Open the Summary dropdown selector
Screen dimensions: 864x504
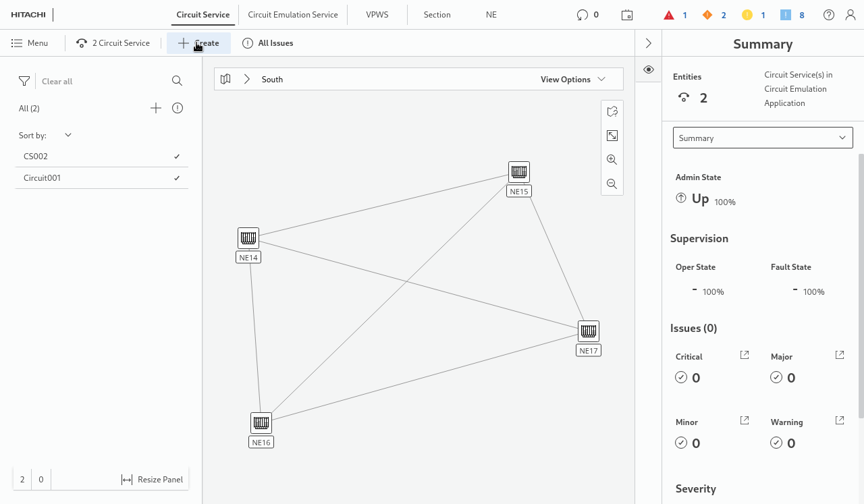coord(763,138)
